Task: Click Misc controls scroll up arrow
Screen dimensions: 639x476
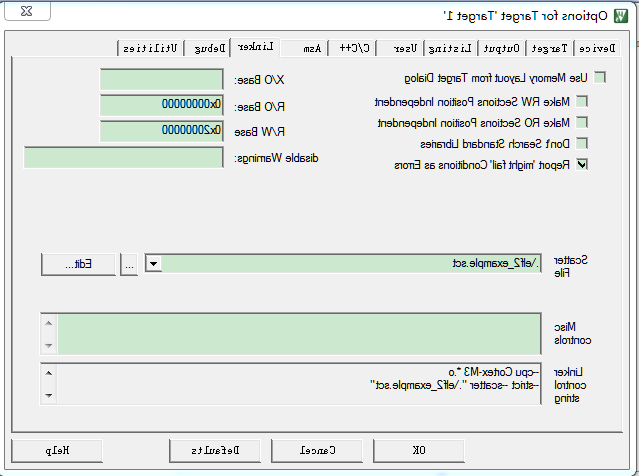Action: coord(48,324)
